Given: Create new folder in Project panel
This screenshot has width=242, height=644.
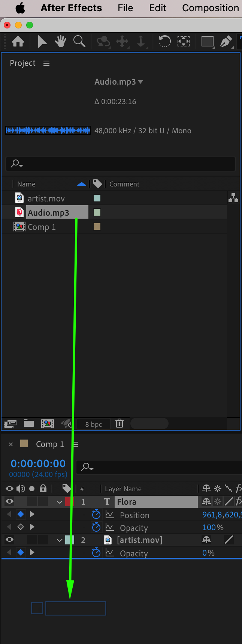Looking at the screenshot, I should [29, 423].
